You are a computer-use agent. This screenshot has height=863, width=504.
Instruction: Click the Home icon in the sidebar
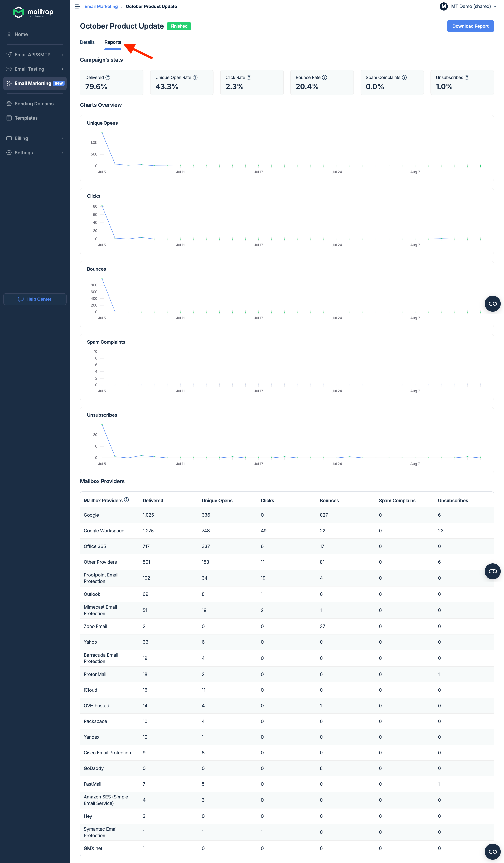coord(9,34)
